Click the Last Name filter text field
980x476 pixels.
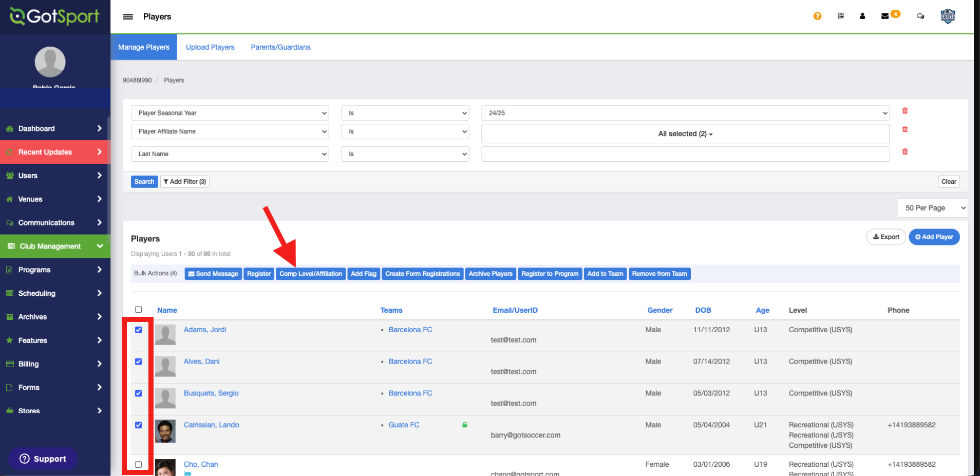coord(685,154)
